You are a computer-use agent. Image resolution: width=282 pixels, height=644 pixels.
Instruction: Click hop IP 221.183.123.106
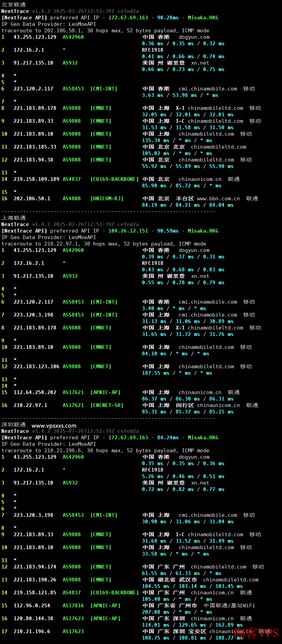(36, 367)
